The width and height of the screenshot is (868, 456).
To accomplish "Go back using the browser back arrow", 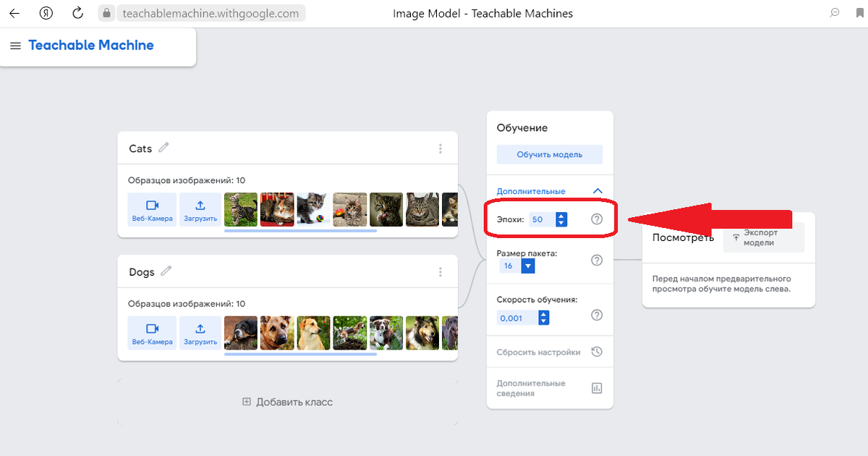I will pyautogui.click(x=14, y=13).
